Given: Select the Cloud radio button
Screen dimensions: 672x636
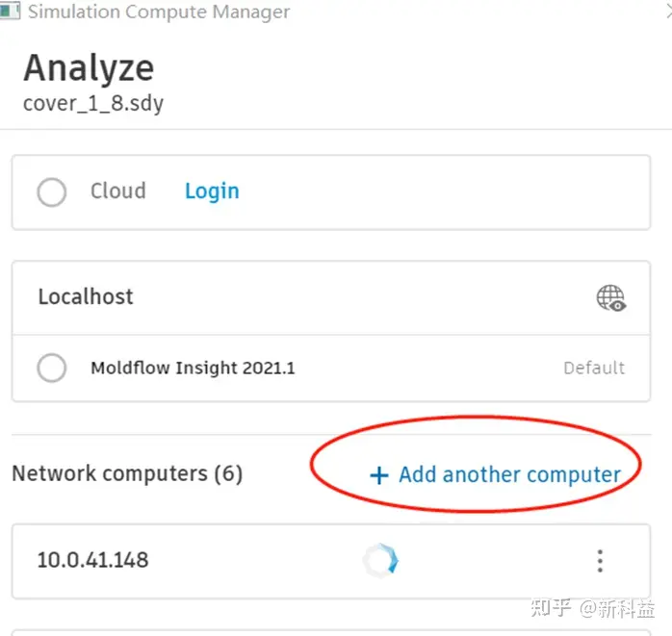Looking at the screenshot, I should point(52,191).
